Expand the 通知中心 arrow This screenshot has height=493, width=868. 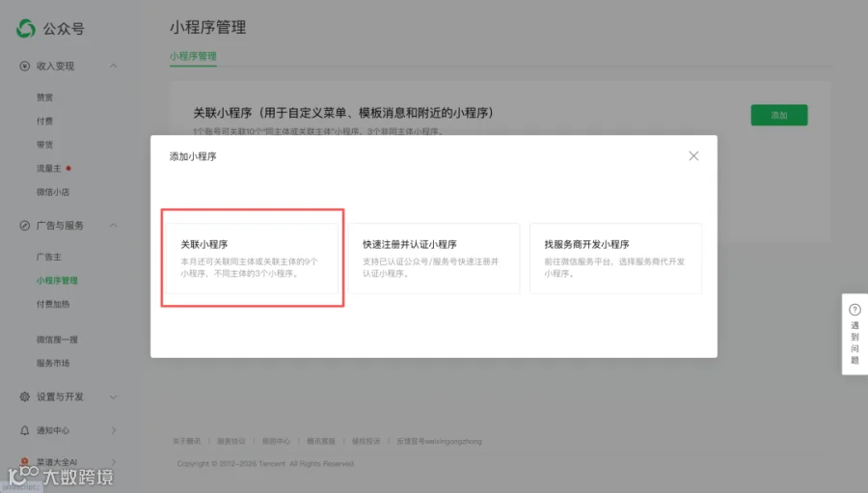(x=114, y=430)
